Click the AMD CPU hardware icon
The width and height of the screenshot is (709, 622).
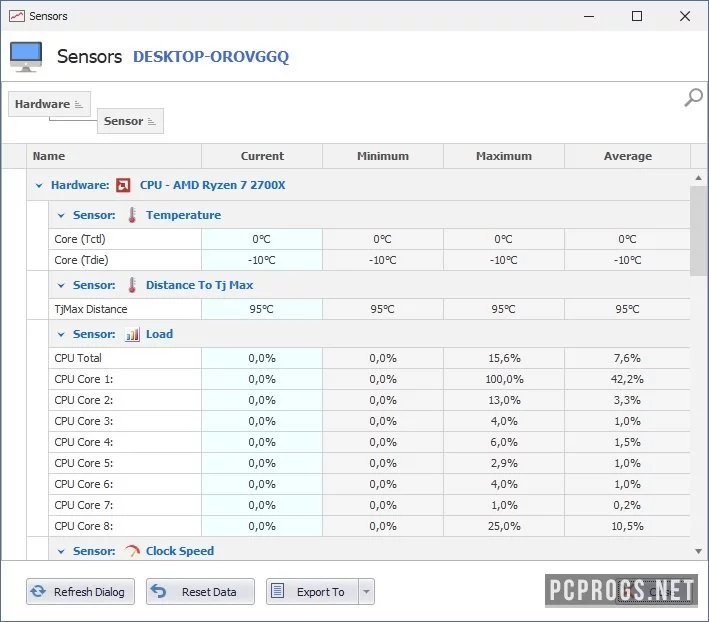click(x=123, y=185)
